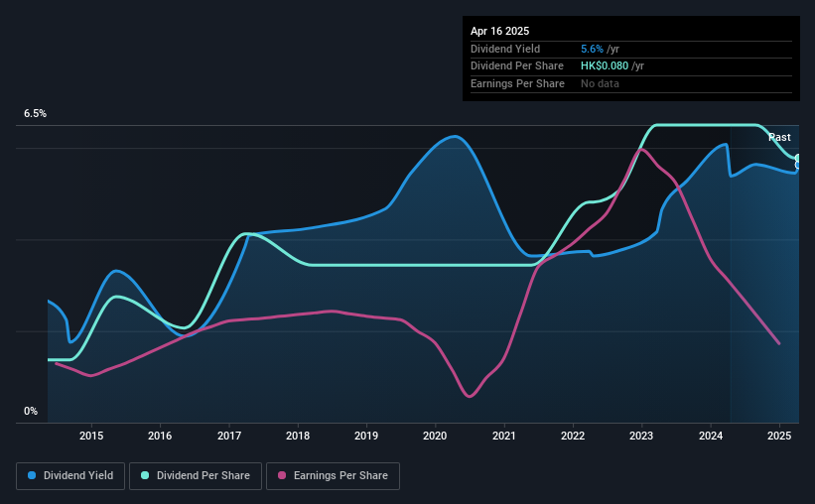Click the teal Dividend Per Share legend dot
Screen dimensions: 815x504
pyautogui.click(x=145, y=475)
